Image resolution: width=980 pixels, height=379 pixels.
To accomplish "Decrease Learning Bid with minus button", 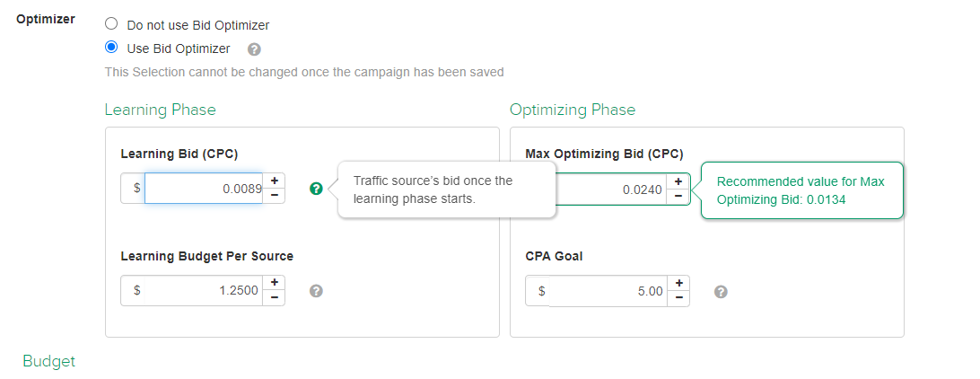I will 274,196.
